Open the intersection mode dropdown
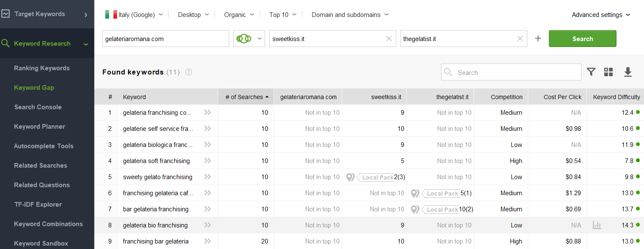The width and height of the screenshot is (644, 249). point(249,39)
